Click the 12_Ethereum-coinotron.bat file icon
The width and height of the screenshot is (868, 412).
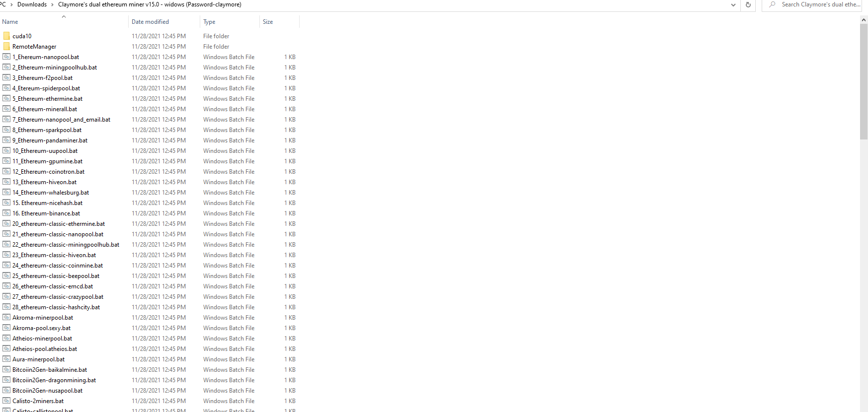6,171
